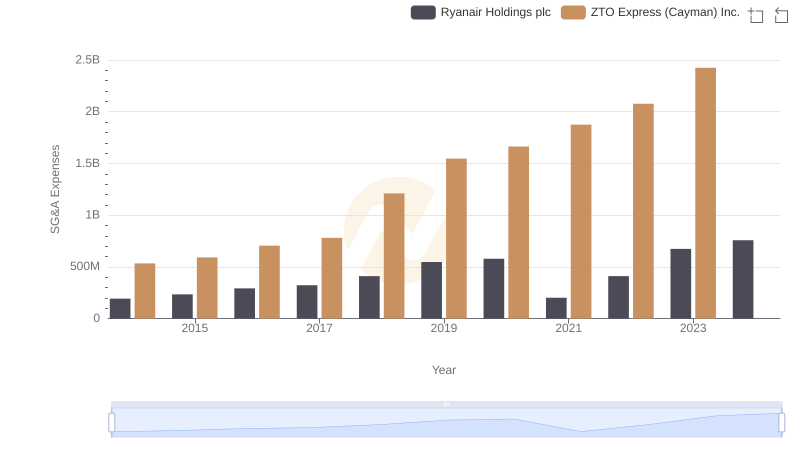Click the ZTO Express bar for 2023
This screenshot has height=461, width=800.
[705, 193]
